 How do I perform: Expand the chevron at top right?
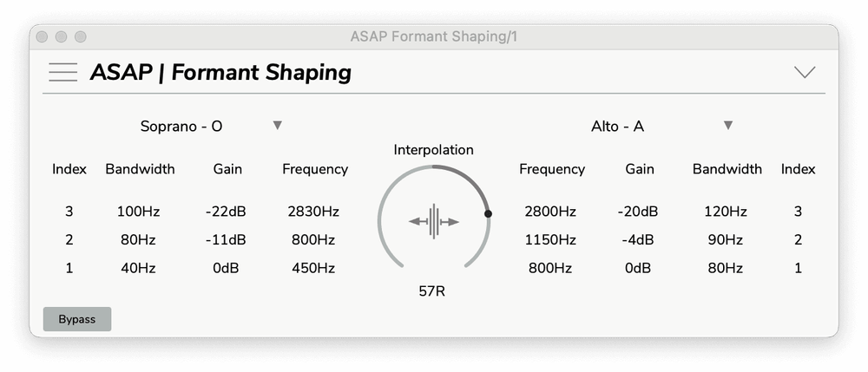[805, 72]
